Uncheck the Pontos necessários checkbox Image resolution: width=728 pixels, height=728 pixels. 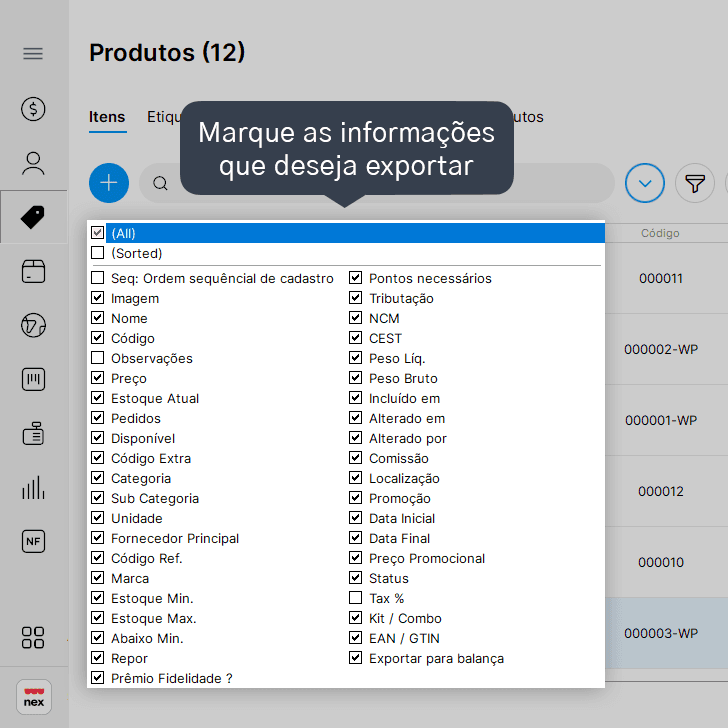356,278
